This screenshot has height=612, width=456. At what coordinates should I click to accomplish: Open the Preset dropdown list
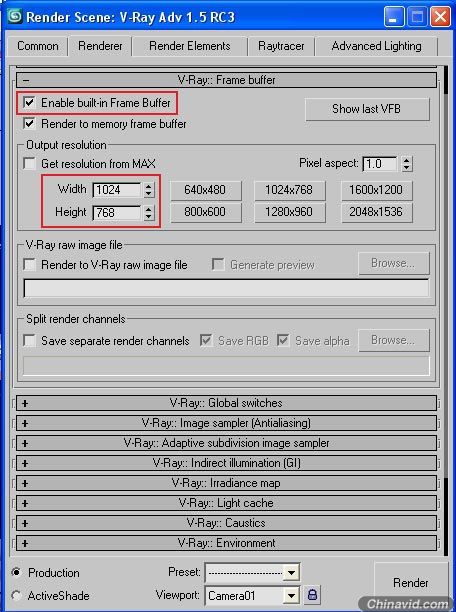coord(291,573)
